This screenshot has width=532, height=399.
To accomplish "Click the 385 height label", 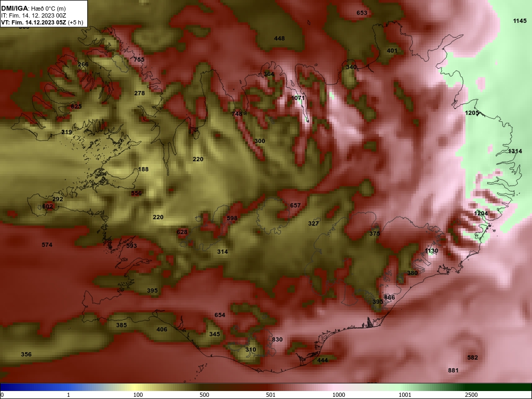I will pos(121,326).
